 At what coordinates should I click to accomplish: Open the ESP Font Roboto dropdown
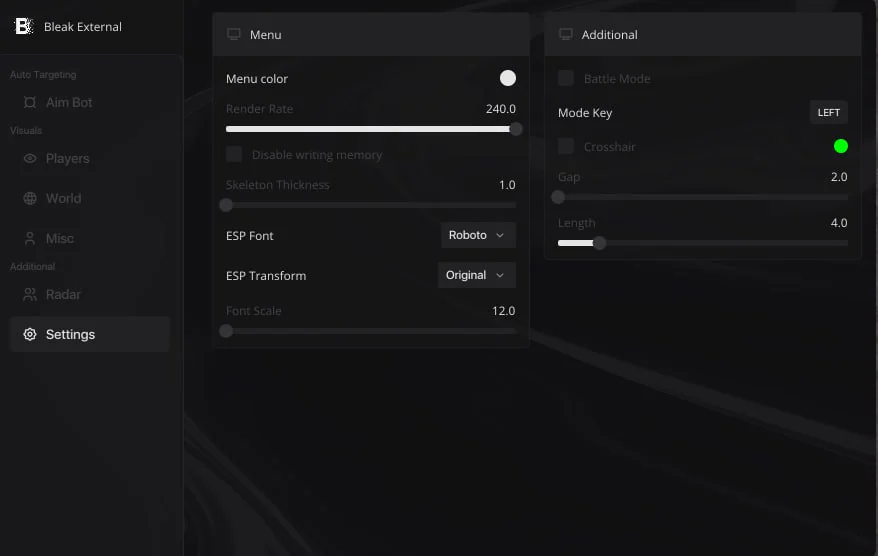(478, 235)
